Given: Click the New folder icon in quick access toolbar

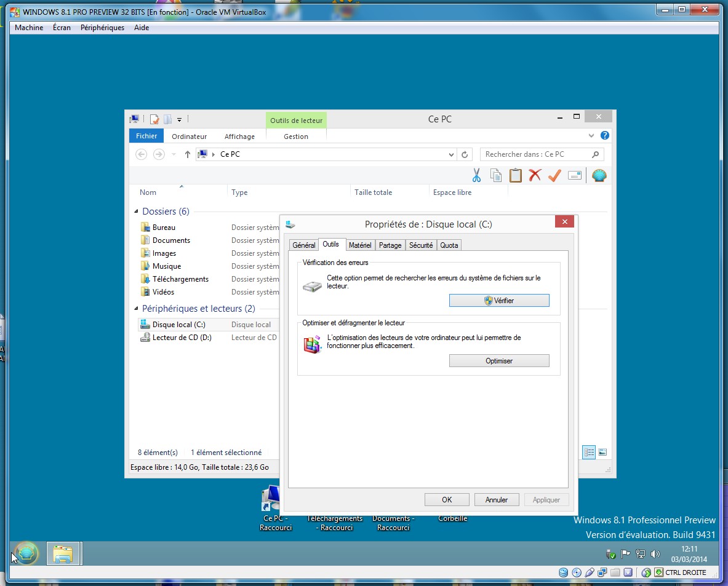Looking at the screenshot, I should (167, 119).
